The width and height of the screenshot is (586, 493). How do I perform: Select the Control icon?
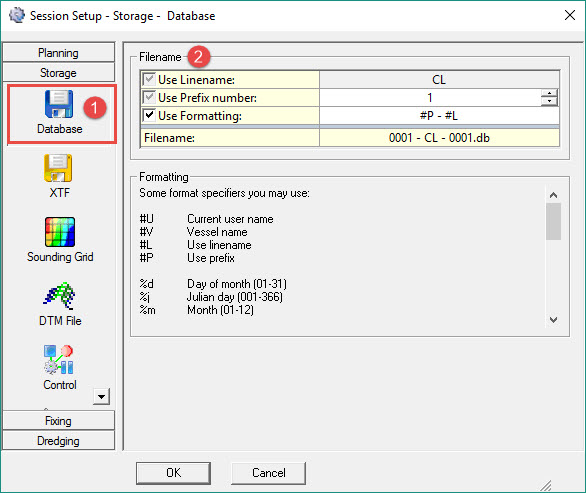pyautogui.click(x=59, y=360)
